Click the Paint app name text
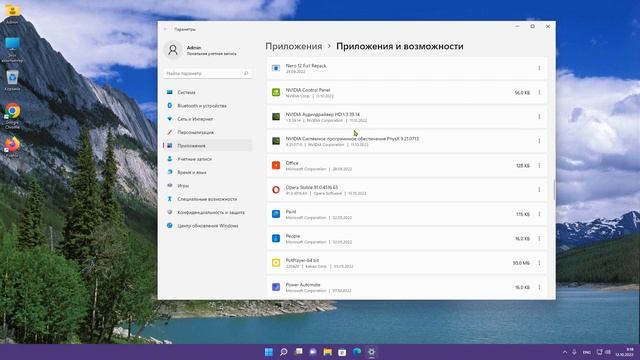This screenshot has width=640, height=360. [x=291, y=211]
